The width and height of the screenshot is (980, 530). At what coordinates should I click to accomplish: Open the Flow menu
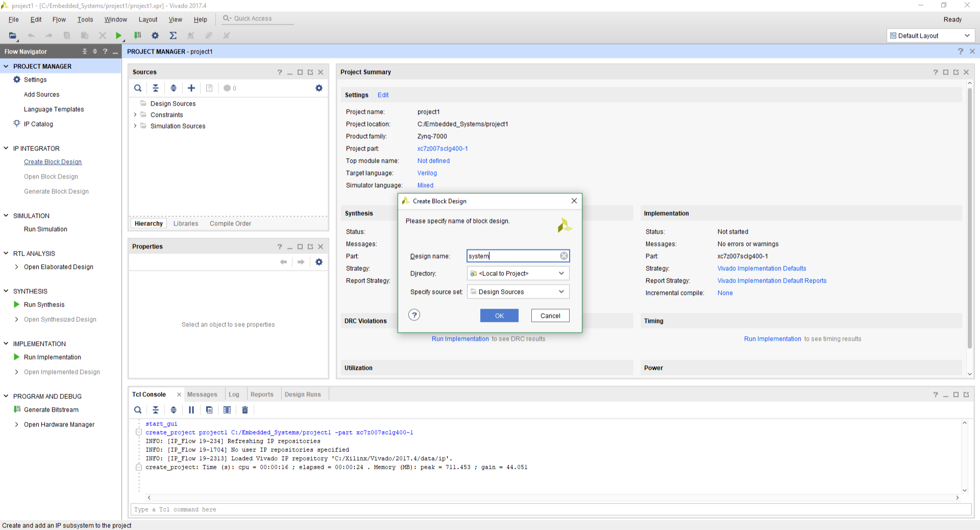tap(59, 19)
